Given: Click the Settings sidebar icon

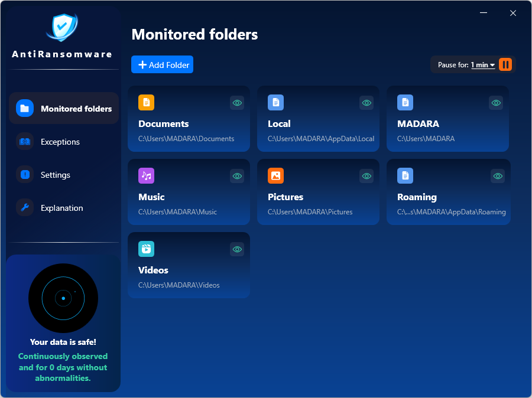Looking at the screenshot, I should (x=25, y=175).
